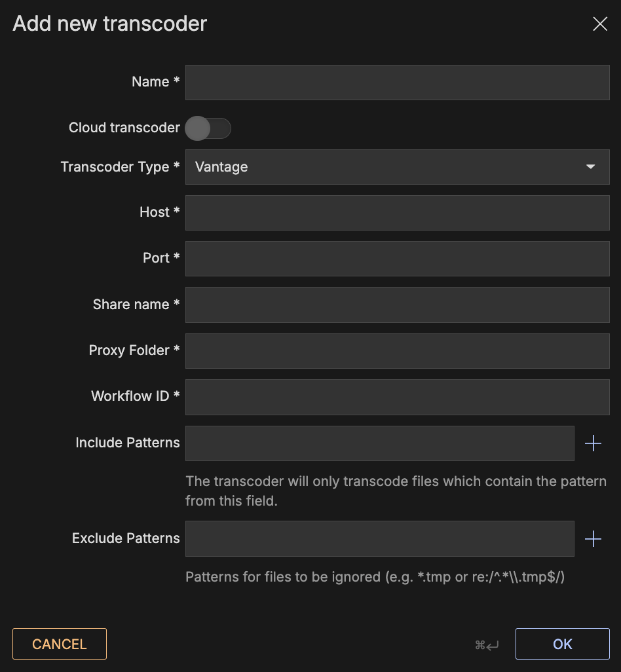Click the Exclude Patterns text box

pos(379,538)
